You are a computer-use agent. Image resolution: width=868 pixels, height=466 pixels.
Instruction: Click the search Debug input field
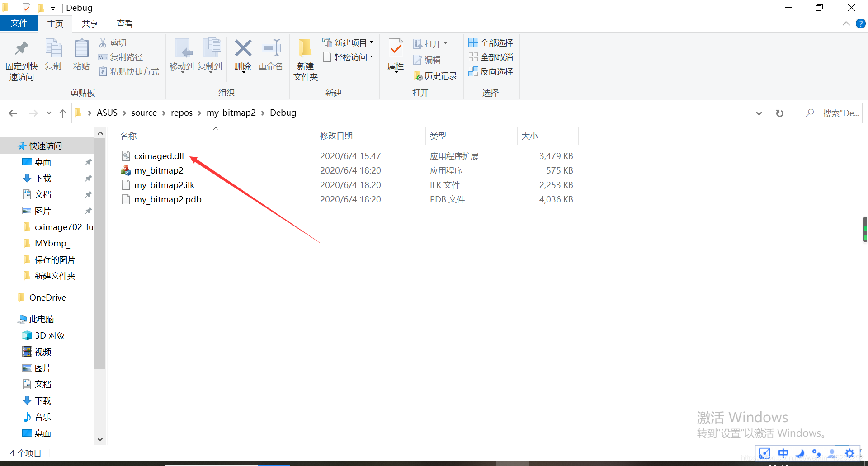[829, 113]
